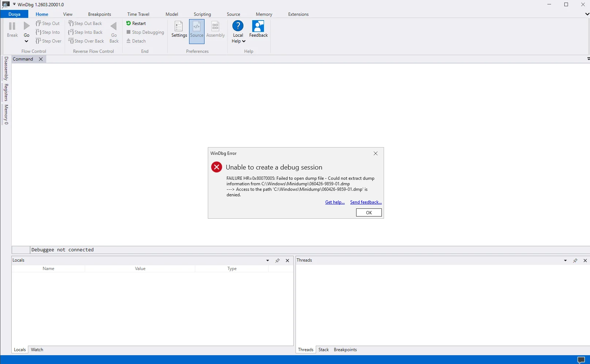Click the command input field
This screenshot has height=364, width=590.
pyautogui.click(x=310, y=250)
